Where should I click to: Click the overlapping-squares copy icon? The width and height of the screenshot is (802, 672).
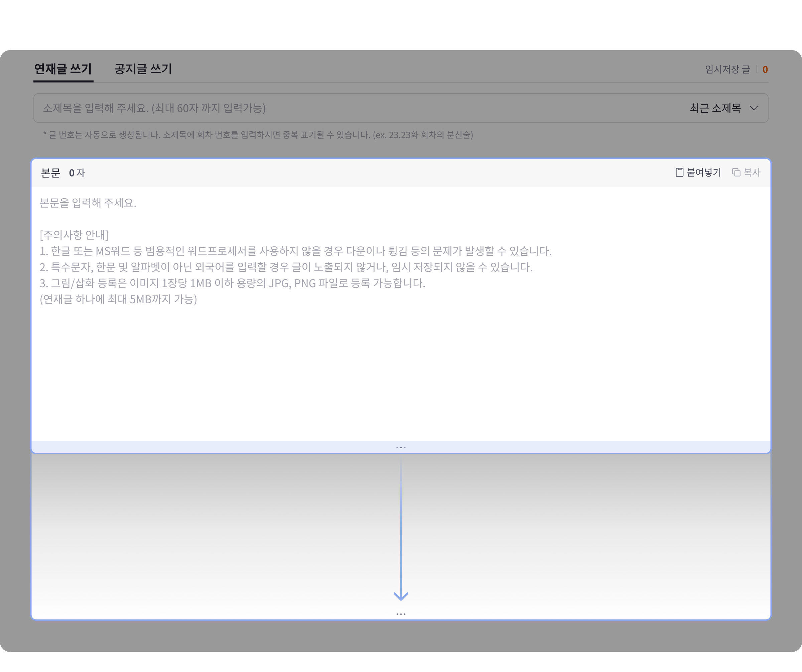click(736, 172)
